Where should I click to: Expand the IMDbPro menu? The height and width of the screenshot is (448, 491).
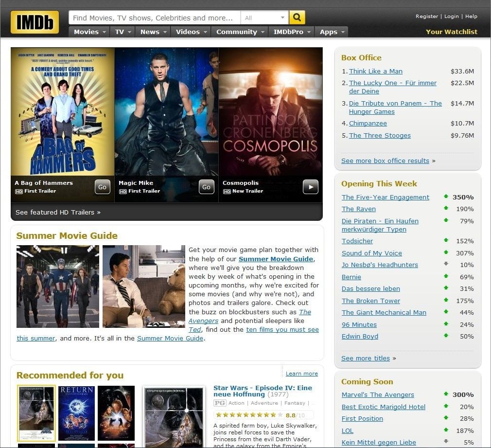click(292, 32)
